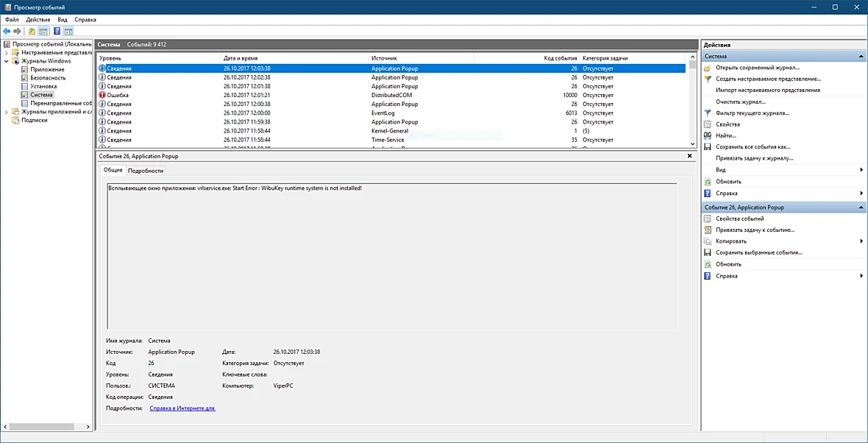The width and height of the screenshot is (868, 443).
Task: Open the Справка submenu arrow under Система
Action: click(861, 194)
